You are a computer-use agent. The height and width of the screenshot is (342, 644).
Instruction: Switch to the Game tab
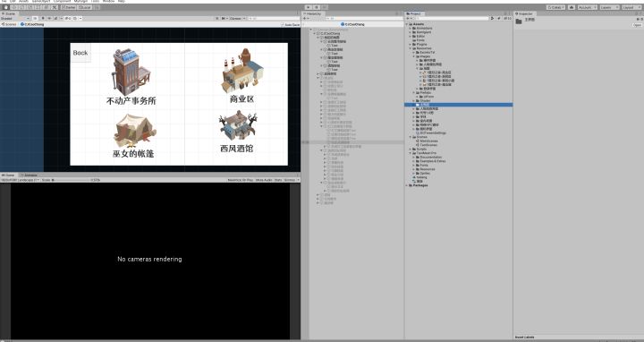click(x=8, y=175)
